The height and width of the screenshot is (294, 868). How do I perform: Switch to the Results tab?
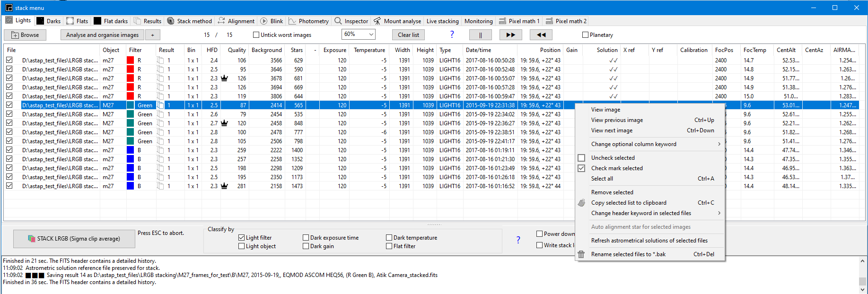[148, 21]
